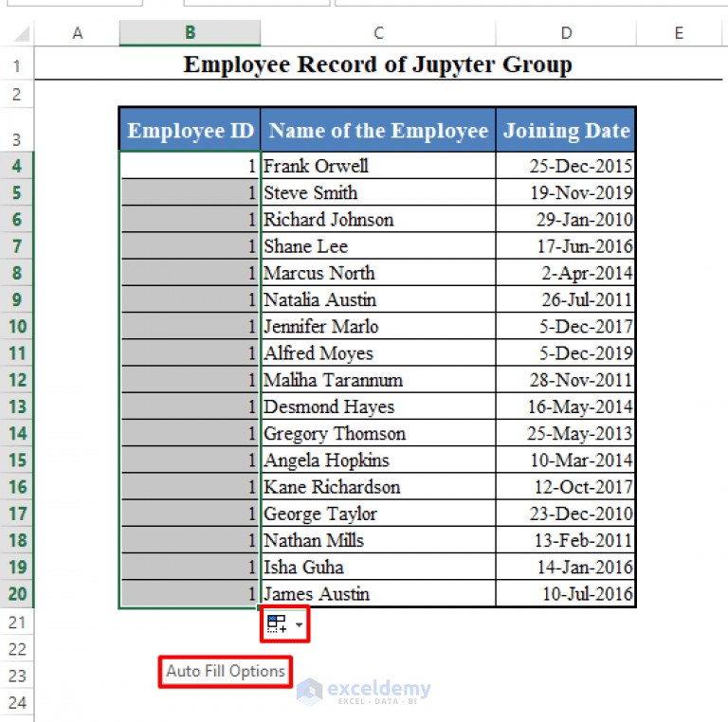Screen dimensions: 728x722
Task: Click the Select All corner triangle
Action: tap(22, 34)
